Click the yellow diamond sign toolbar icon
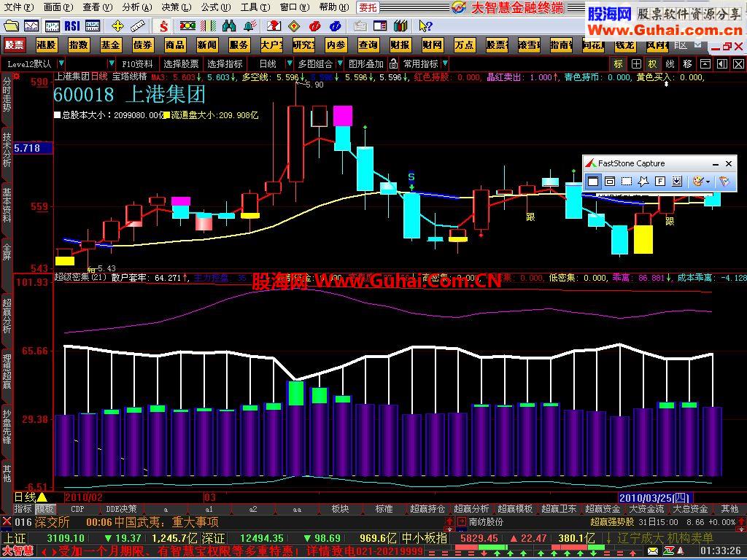 coord(295,26)
